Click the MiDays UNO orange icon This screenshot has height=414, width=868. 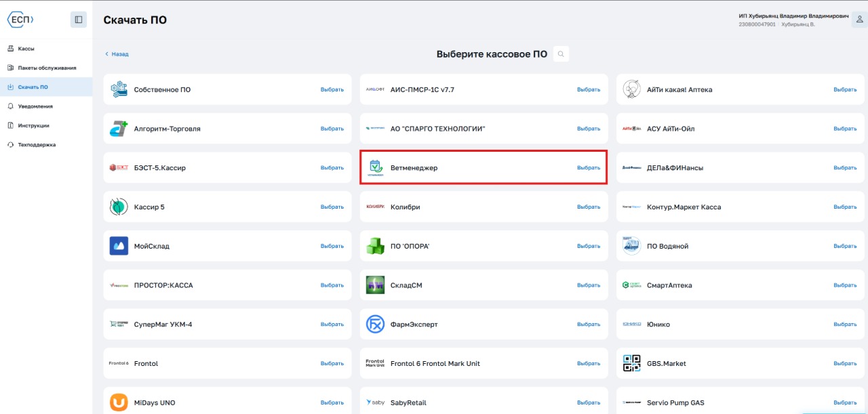point(119,402)
